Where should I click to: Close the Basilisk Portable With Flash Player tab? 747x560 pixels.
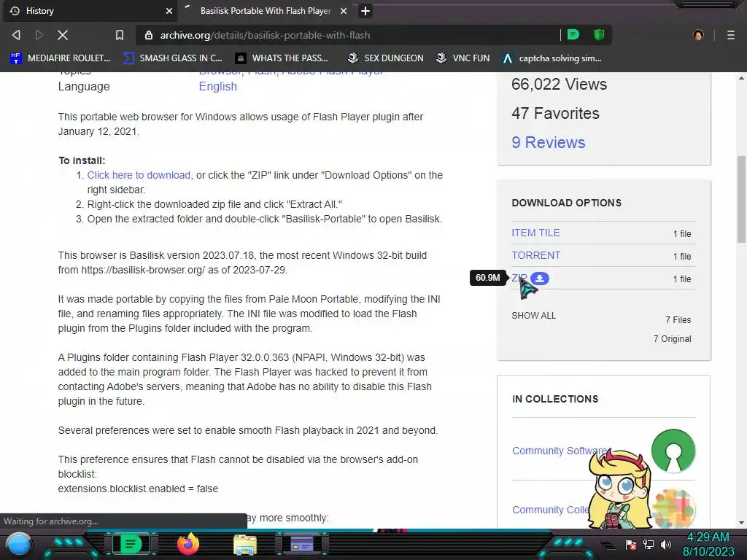(344, 11)
